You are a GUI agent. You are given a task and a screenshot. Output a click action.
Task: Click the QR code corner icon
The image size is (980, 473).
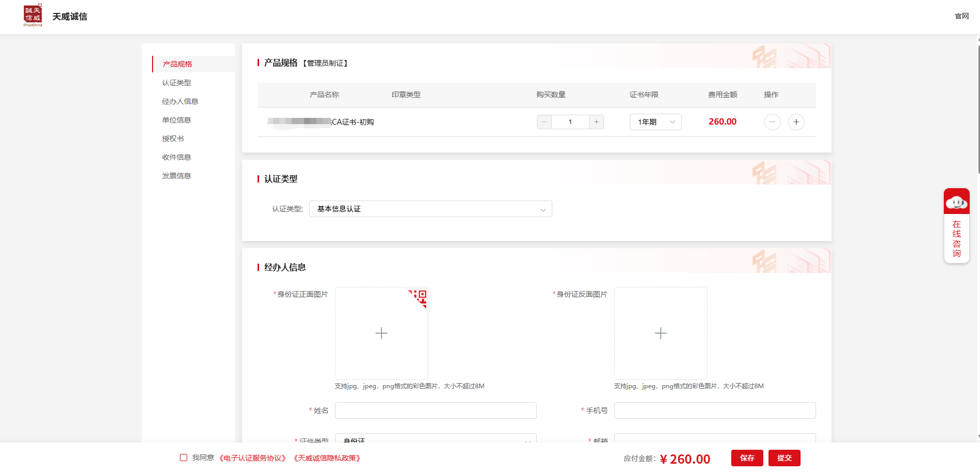pyautogui.click(x=420, y=297)
